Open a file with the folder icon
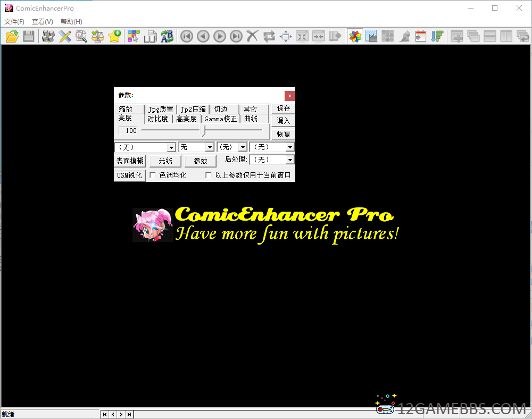 pyautogui.click(x=12, y=36)
